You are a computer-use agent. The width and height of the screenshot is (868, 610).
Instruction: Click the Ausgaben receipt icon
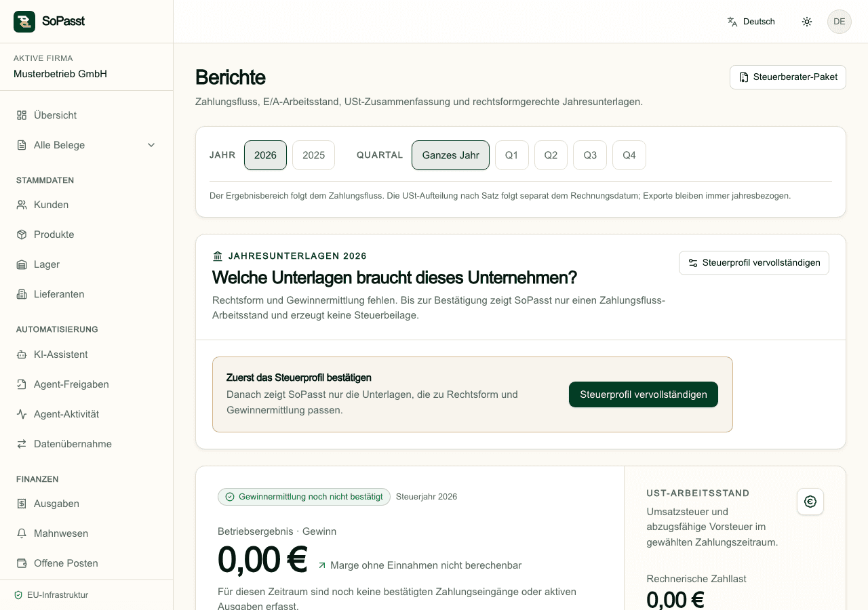tap(22, 504)
